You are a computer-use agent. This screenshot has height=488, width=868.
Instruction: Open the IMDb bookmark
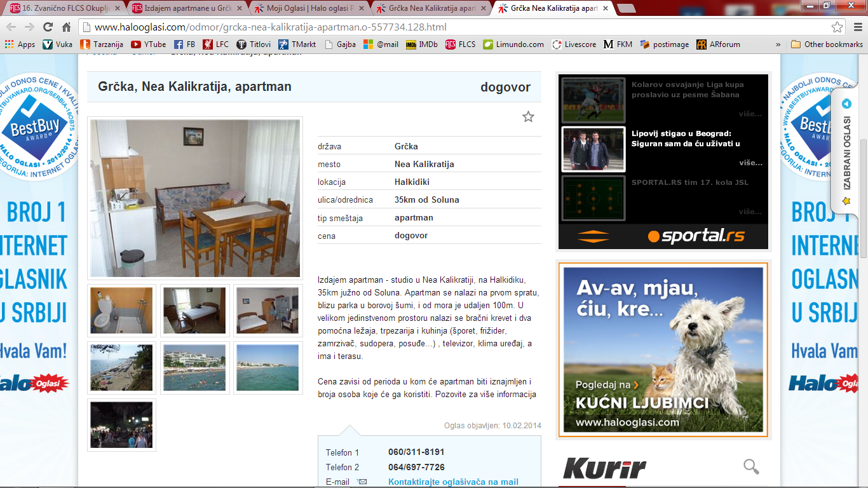422,44
